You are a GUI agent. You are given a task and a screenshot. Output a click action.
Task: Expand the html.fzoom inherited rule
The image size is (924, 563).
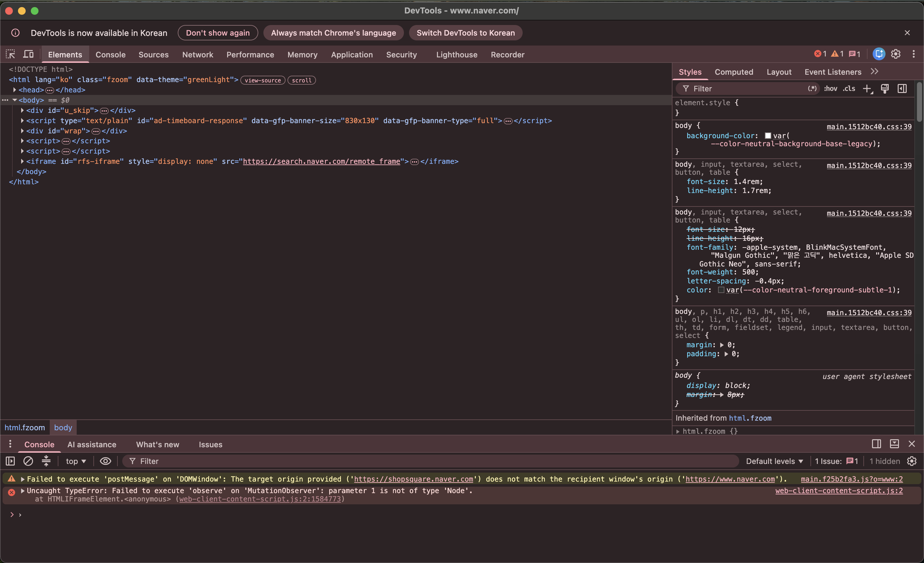pyautogui.click(x=678, y=432)
